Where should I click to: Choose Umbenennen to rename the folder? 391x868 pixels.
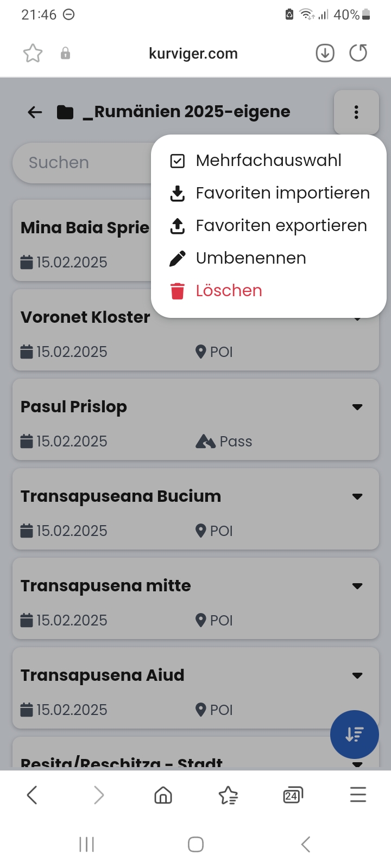[x=269, y=258]
